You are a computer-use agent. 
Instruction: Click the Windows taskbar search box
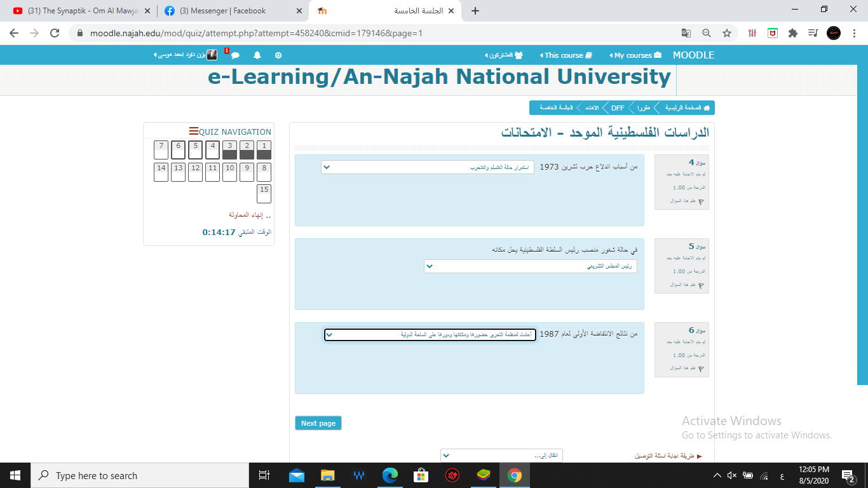pyautogui.click(x=140, y=475)
